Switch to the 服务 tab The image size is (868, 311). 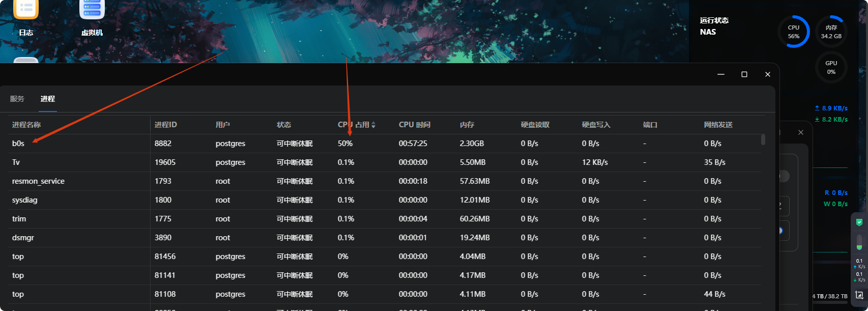(x=17, y=99)
